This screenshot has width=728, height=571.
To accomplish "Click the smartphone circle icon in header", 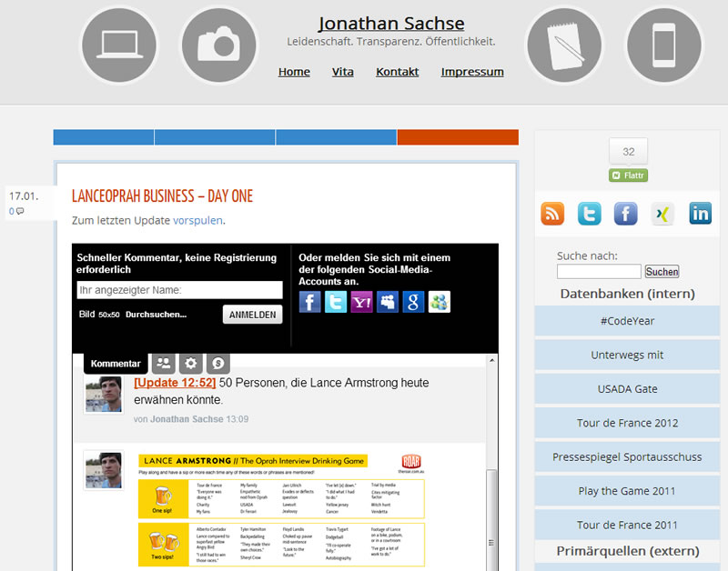I will coord(664,45).
